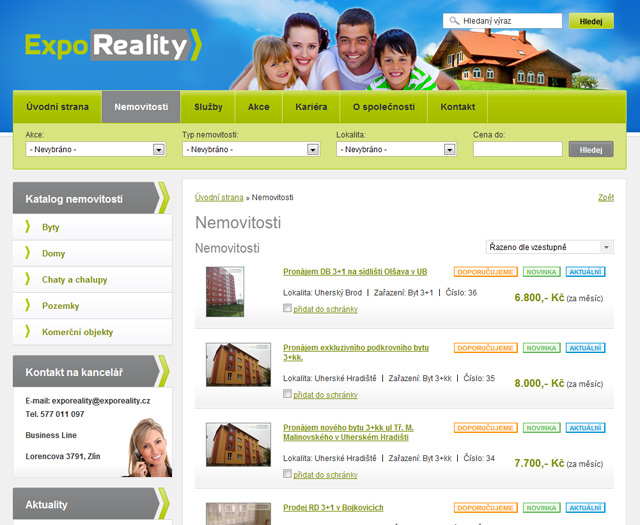Image resolution: width=640 pixels, height=525 pixels.
Task: Go to Úvodní strana menu tab
Action: coord(57,107)
